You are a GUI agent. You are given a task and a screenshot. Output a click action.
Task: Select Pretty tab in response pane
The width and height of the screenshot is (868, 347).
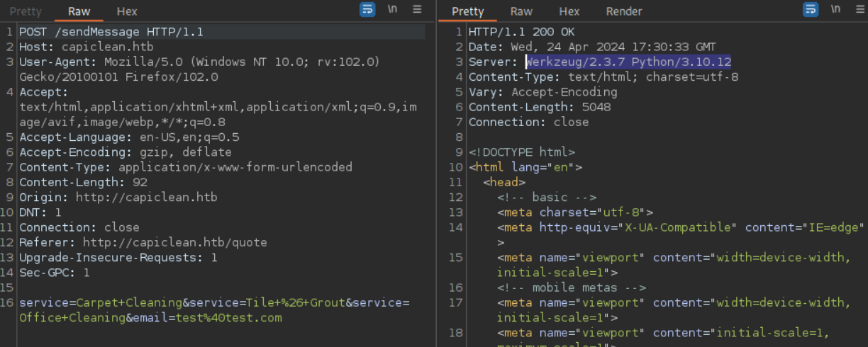(467, 11)
